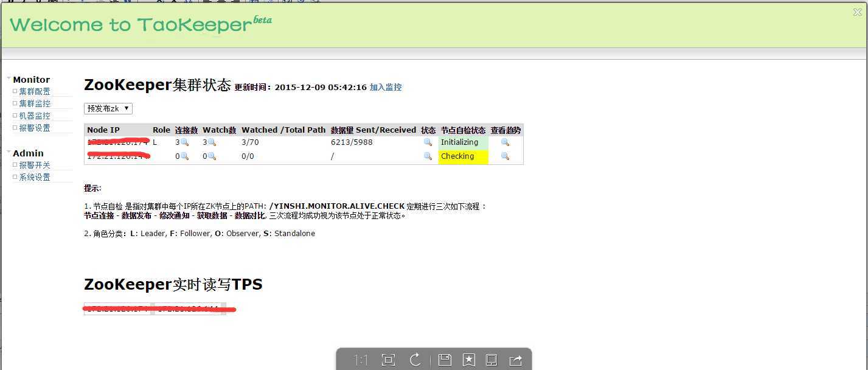Image resolution: width=868 pixels, height=370 pixels.
Task: Click the 数据量 Sent/Received column header
Action: (x=373, y=130)
